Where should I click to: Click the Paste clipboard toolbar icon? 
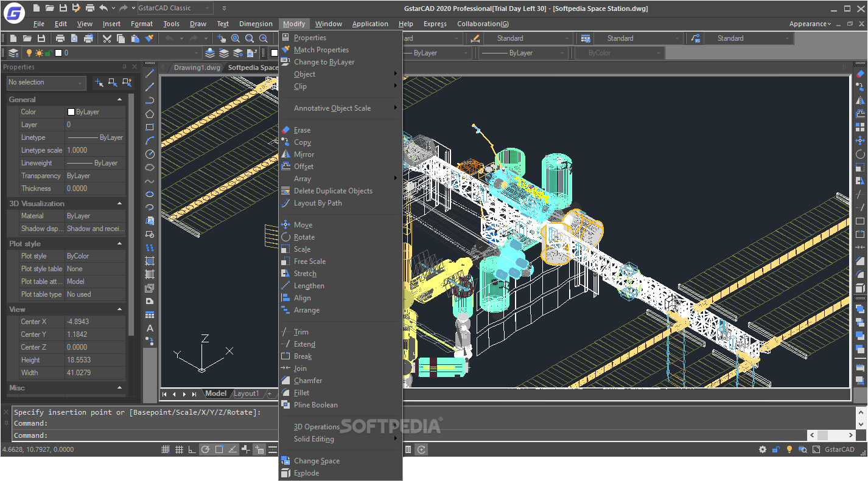(135, 38)
